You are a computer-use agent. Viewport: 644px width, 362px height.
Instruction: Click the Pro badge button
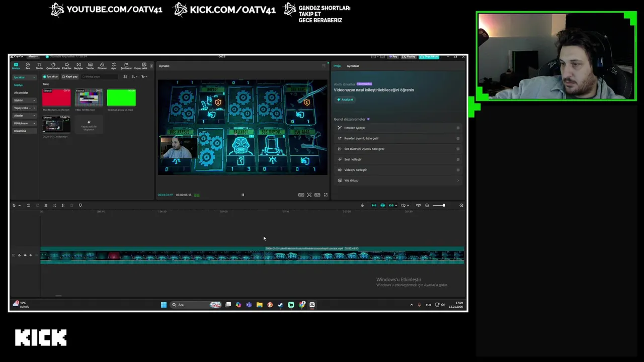[393, 56]
